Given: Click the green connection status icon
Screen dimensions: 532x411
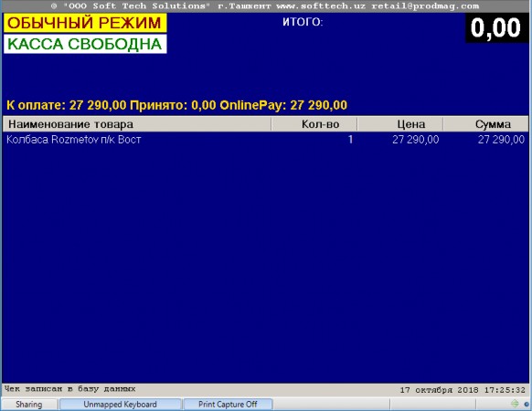Looking at the screenshot, I should pos(515,404).
